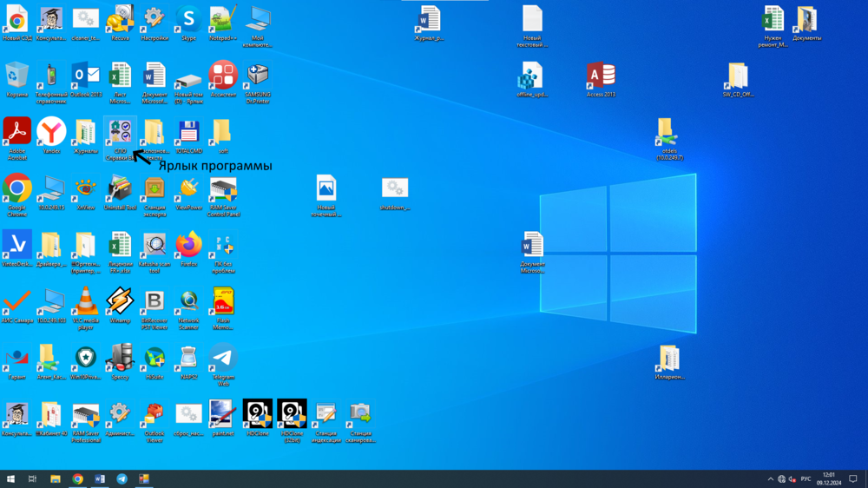The height and width of the screenshot is (488, 868).
Task: Open the NAPS2 scanner shortcut
Action: coord(188,362)
